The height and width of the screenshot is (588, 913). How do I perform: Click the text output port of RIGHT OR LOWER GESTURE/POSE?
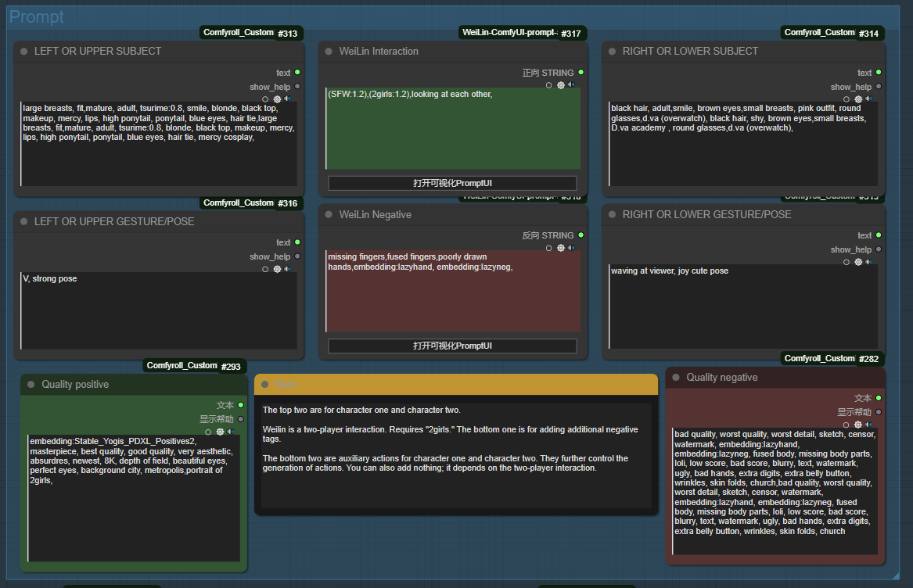click(x=879, y=235)
